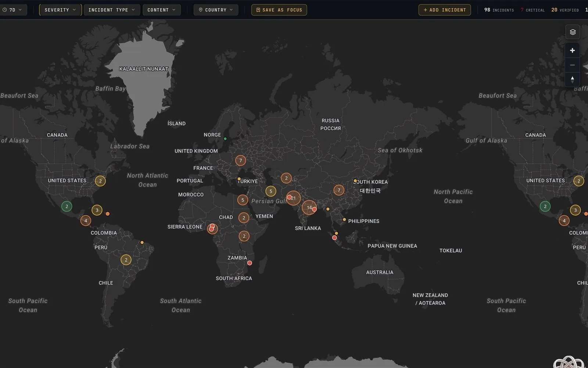Select the yellow incident dot on TÜRKIYE label
The width and height of the screenshot is (588, 368).
pos(239,179)
